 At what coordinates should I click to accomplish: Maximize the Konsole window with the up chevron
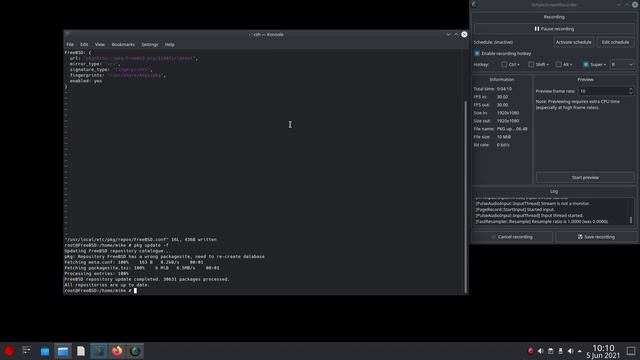(x=456, y=35)
